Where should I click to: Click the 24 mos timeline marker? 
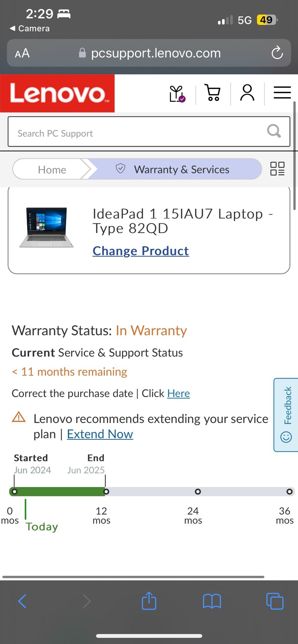click(198, 492)
